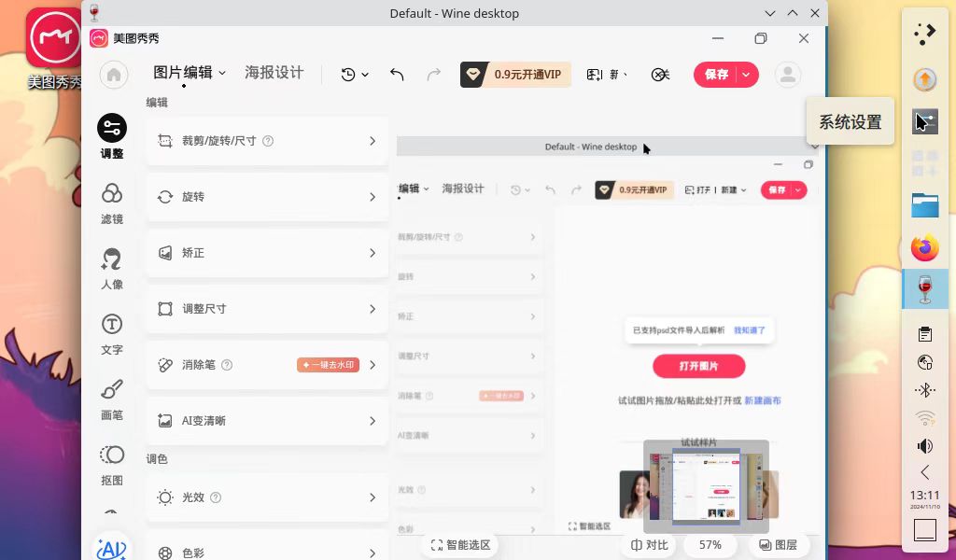Select the 文字 text tool

pyautogui.click(x=112, y=334)
